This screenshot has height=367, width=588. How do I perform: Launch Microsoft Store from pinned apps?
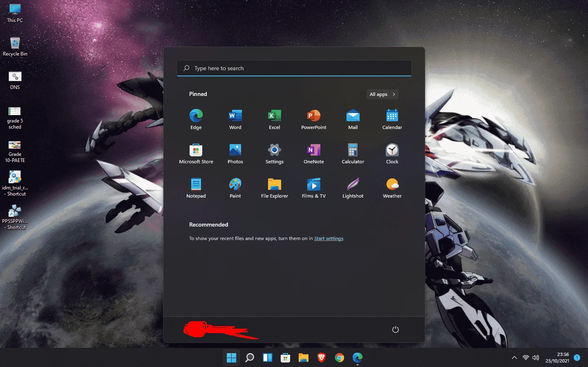[x=196, y=153]
